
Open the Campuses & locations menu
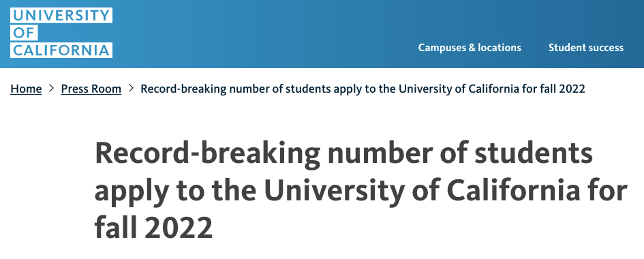pos(470,48)
